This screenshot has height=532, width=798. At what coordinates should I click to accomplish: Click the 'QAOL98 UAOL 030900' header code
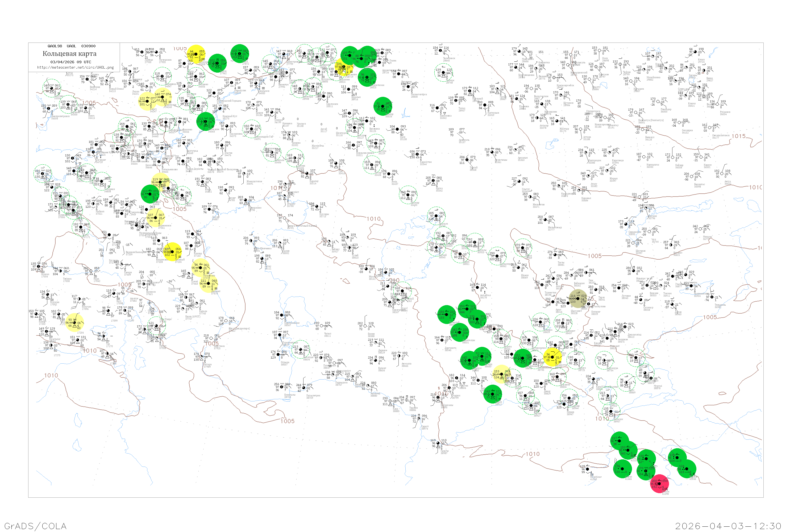pos(71,46)
